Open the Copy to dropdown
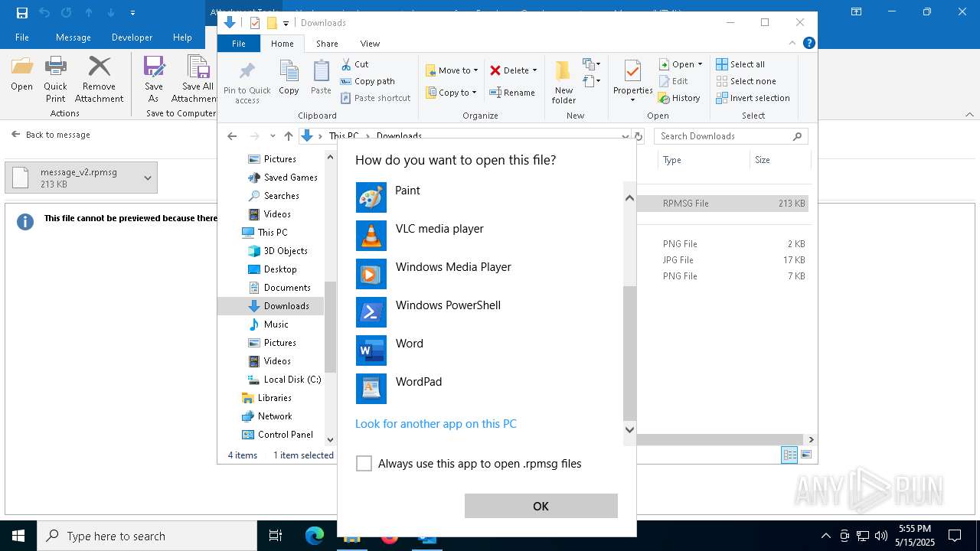The width and height of the screenshot is (980, 551). (x=451, y=93)
